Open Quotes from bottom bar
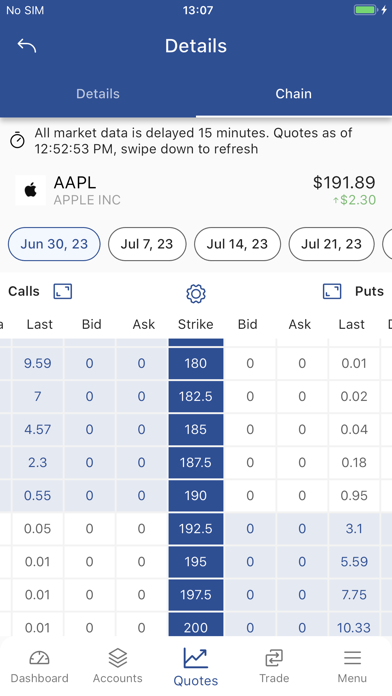 point(196,667)
